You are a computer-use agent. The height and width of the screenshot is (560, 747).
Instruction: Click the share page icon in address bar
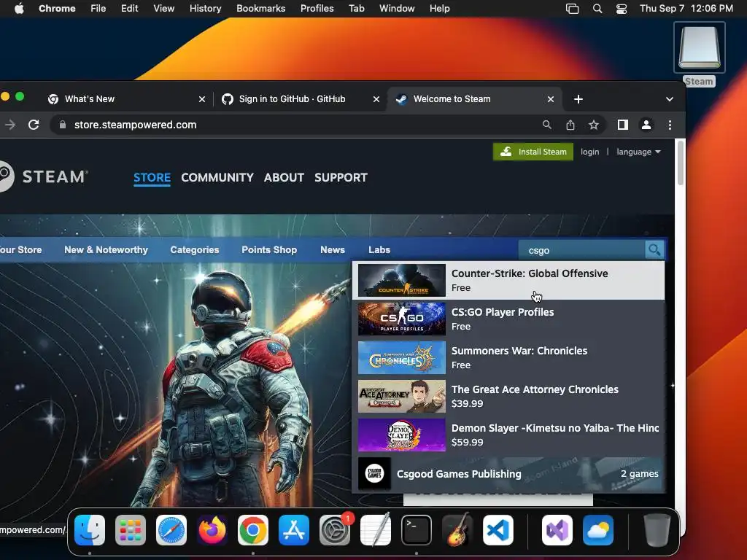[x=570, y=125]
